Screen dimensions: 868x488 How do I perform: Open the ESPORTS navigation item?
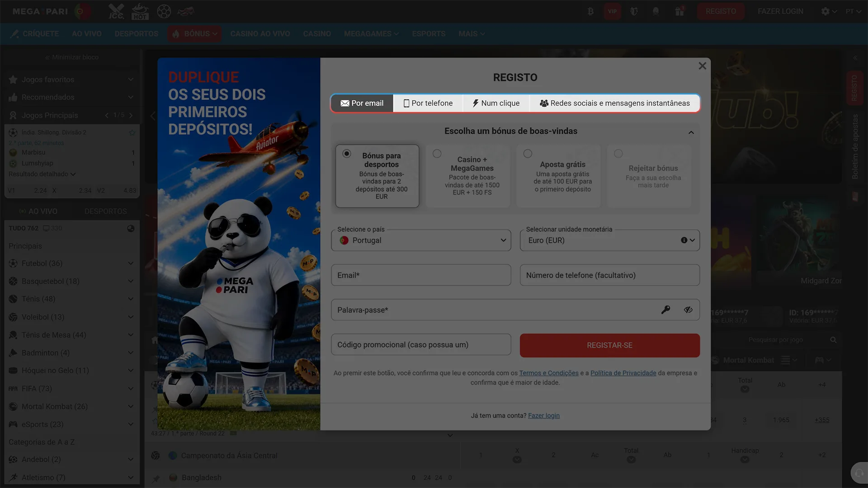click(x=429, y=34)
